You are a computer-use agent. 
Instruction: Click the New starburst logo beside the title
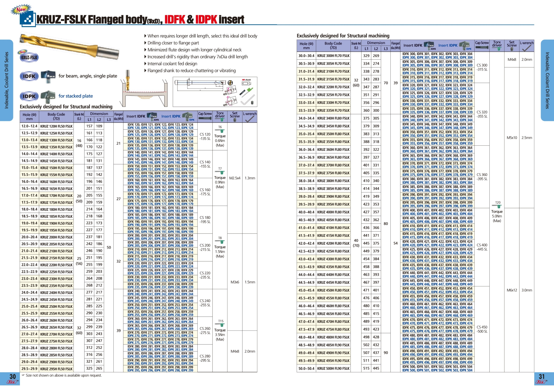(21, 9)
